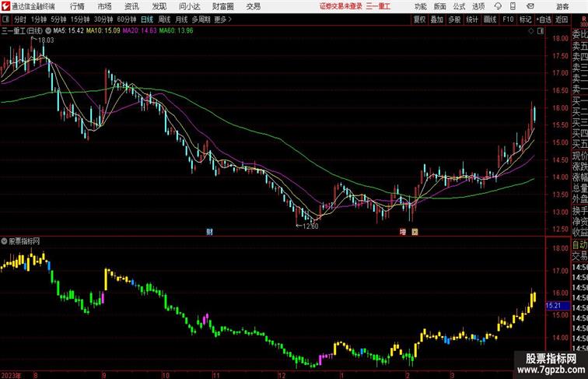Open the 交易 menu
The image size is (588, 379).
pos(253,6)
